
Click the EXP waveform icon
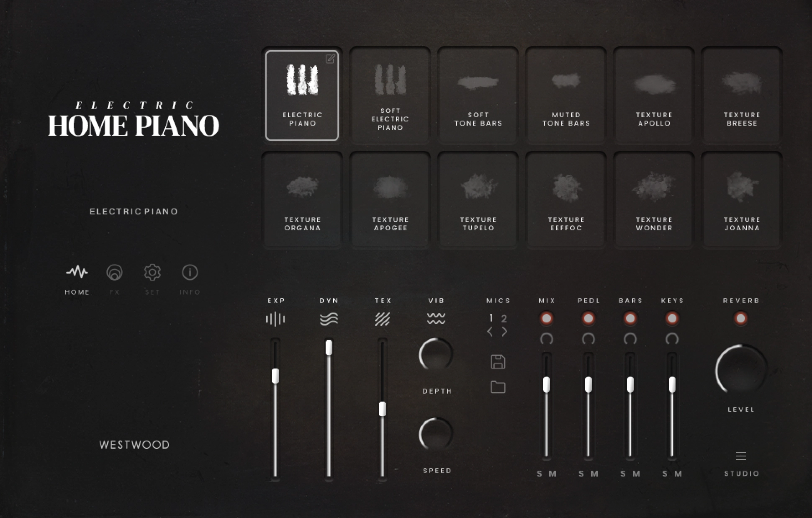click(x=275, y=320)
